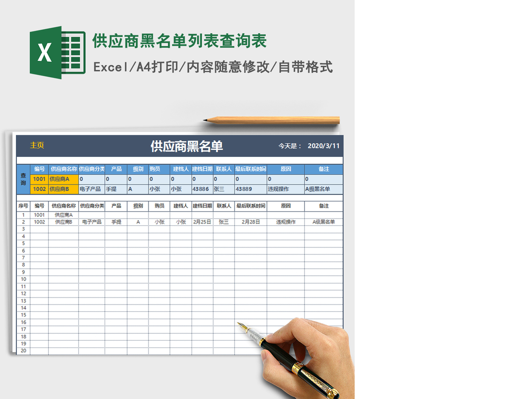Image resolution: width=532 pixels, height=399 pixels.
Task: Click orange query cell 1002
Action: (x=39, y=189)
